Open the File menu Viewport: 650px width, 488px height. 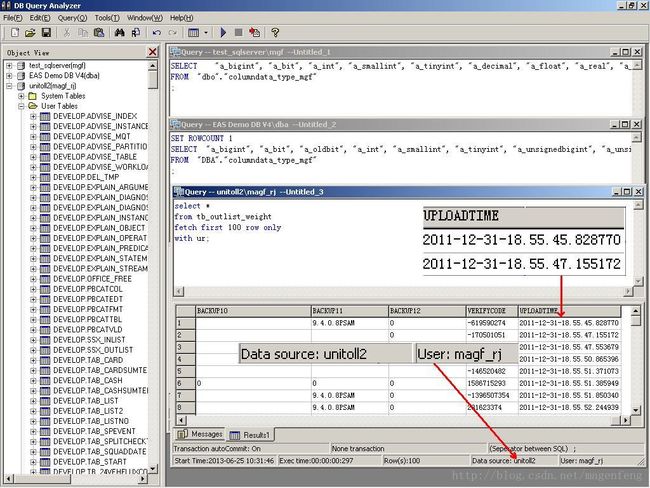[12, 18]
